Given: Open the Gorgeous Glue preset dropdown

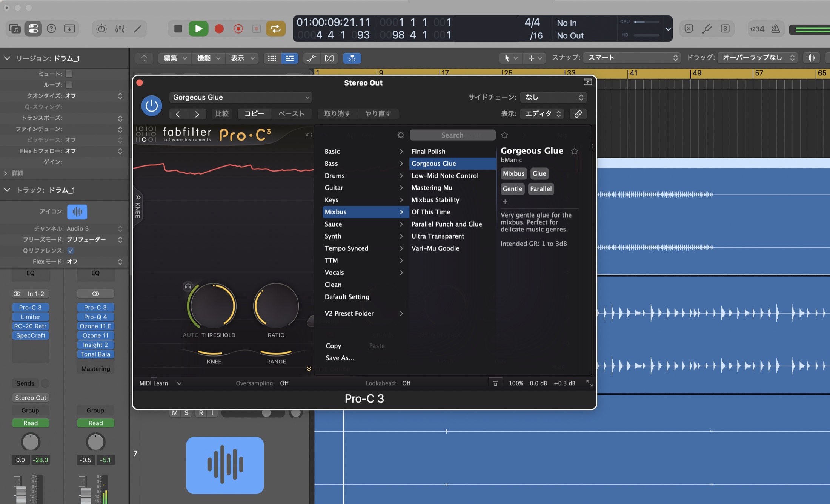Looking at the screenshot, I should click(x=240, y=97).
